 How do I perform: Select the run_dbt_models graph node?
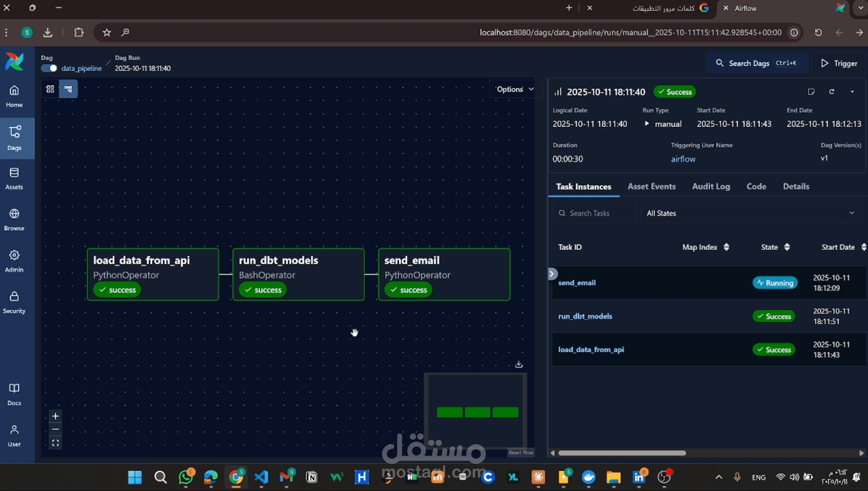point(298,274)
